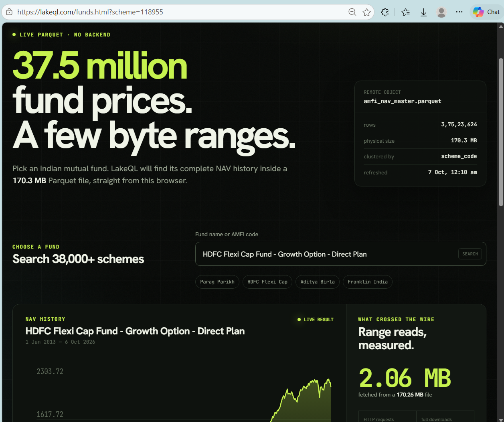Click the 2.06 MB fetched figure

coord(405,378)
